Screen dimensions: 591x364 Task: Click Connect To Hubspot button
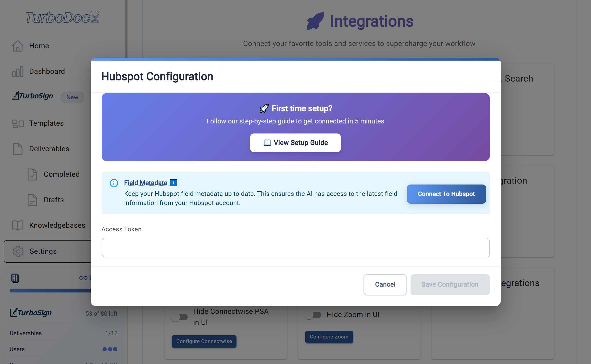pyautogui.click(x=446, y=194)
